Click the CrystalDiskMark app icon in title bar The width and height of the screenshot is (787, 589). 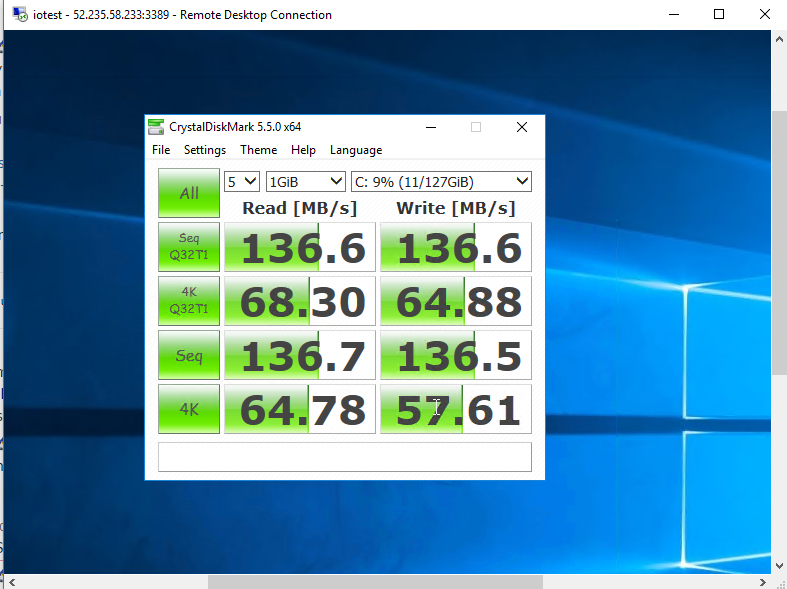tap(156, 127)
